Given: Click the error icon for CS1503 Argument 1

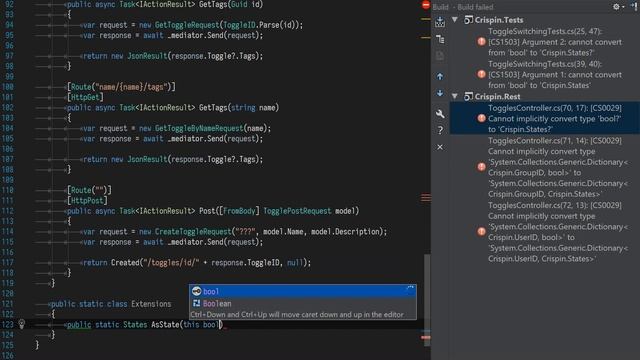Looking at the screenshot, I should point(482,74).
